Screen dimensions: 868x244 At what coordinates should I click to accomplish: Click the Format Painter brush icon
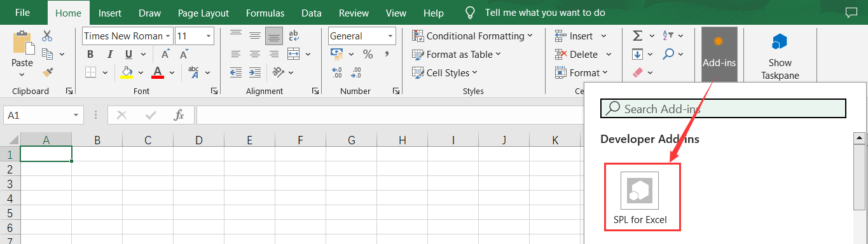pyautogui.click(x=48, y=72)
